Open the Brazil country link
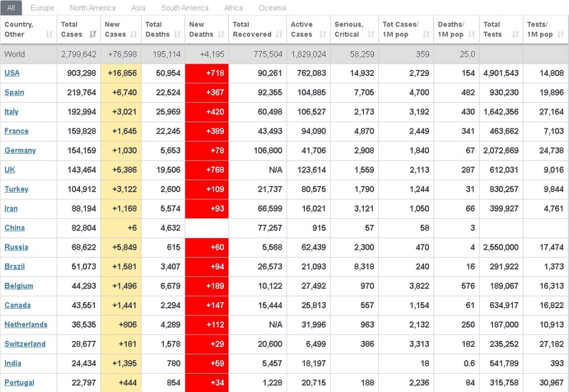The width and height of the screenshot is (569, 392). (x=14, y=267)
